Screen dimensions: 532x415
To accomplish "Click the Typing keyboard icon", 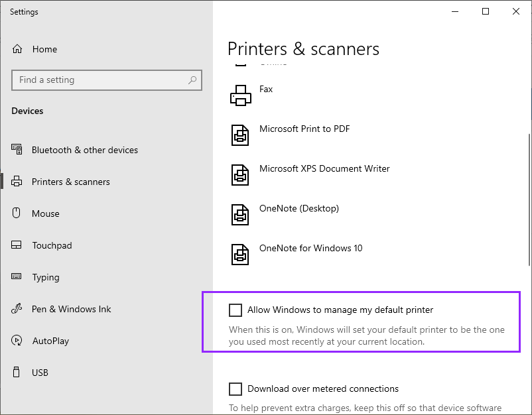I will [x=17, y=276].
